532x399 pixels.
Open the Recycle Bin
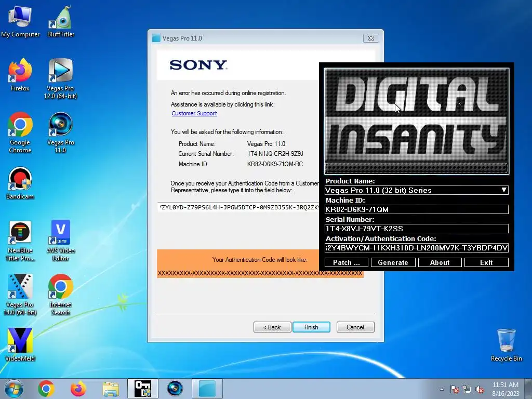tap(506, 345)
